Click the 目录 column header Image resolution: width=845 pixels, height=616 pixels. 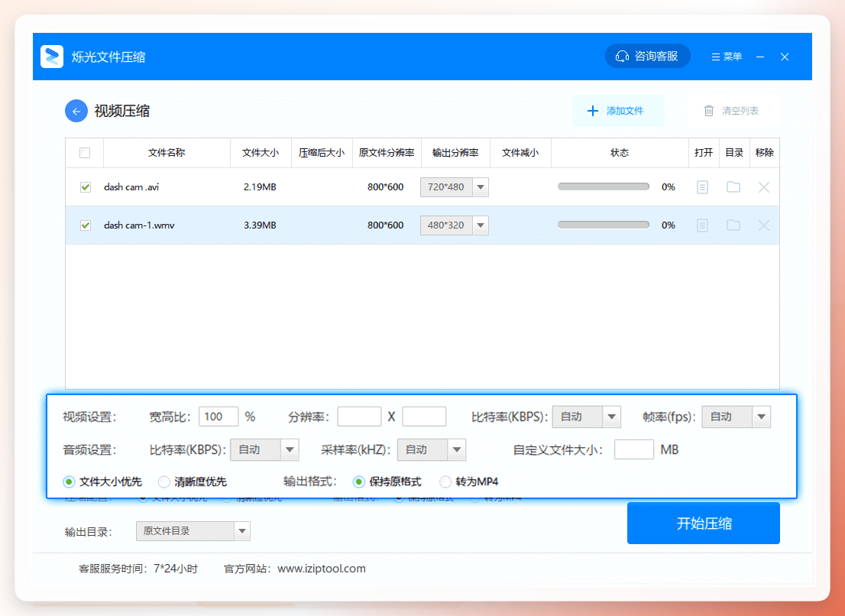pos(734,153)
